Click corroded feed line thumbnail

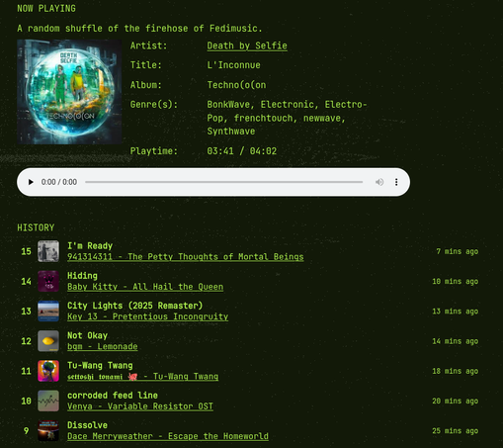coord(48,401)
